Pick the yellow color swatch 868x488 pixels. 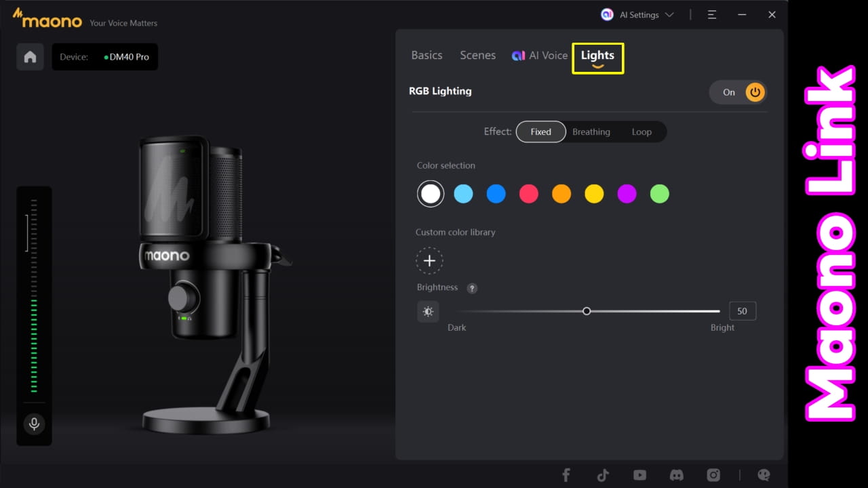tap(594, 194)
